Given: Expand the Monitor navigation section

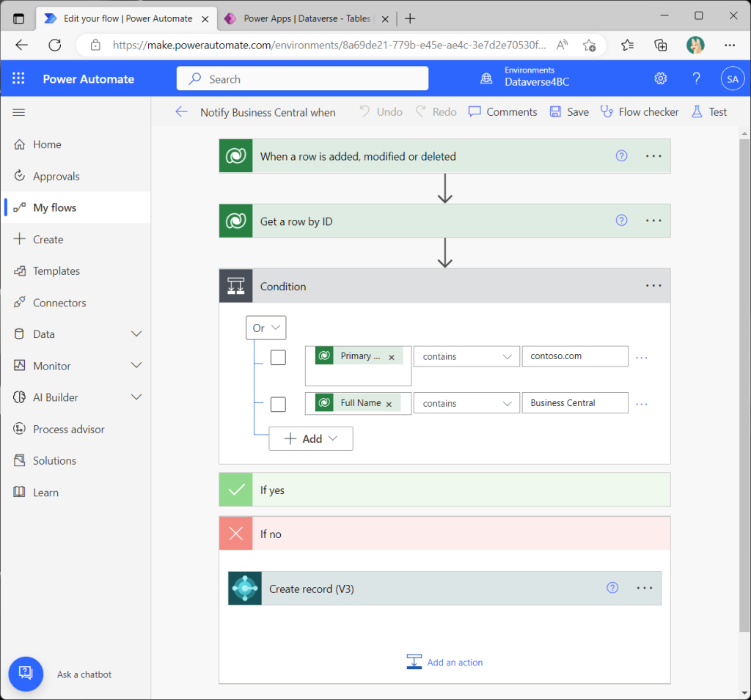Looking at the screenshot, I should [136, 366].
